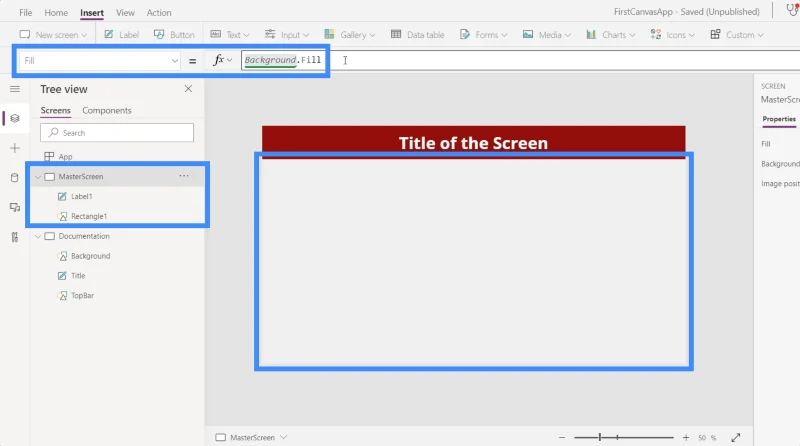Open the Charts dropdown

(611, 35)
